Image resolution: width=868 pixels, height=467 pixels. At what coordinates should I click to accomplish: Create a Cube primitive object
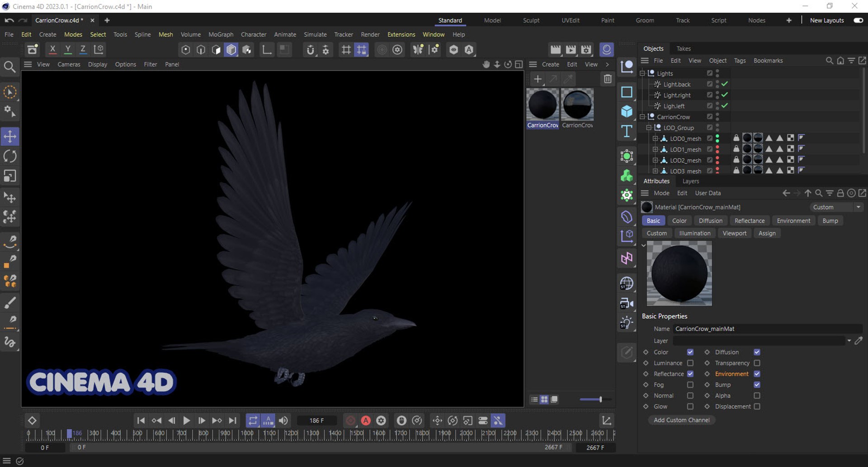pyautogui.click(x=627, y=111)
